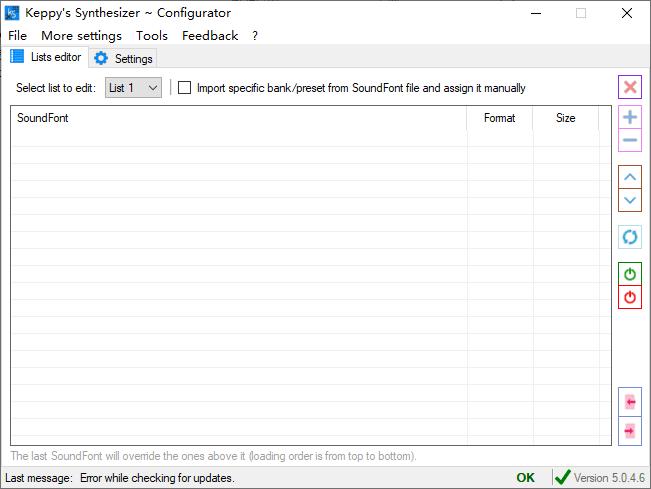Toggle import specific bank/preset checkbox
The height and width of the screenshot is (489, 651).
tap(184, 88)
